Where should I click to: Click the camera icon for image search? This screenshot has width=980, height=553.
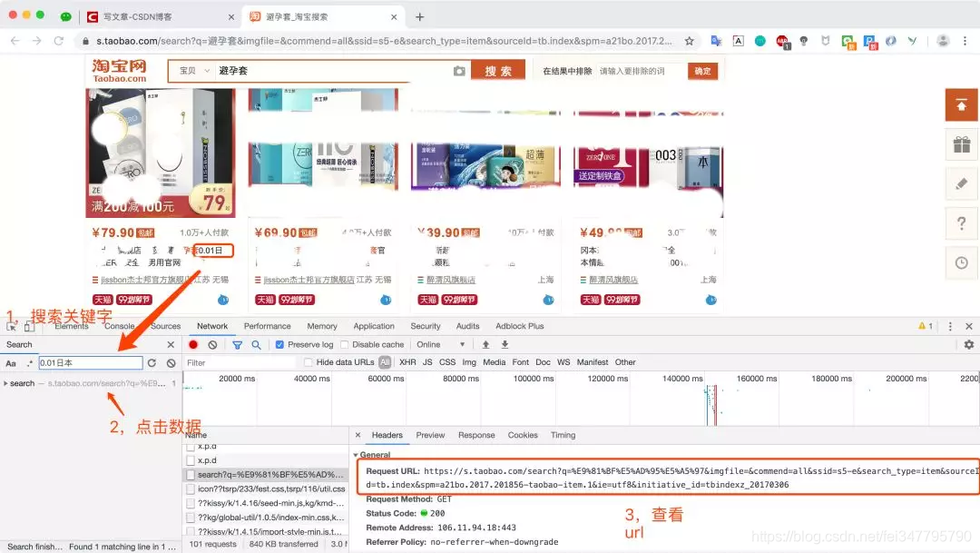pos(460,70)
